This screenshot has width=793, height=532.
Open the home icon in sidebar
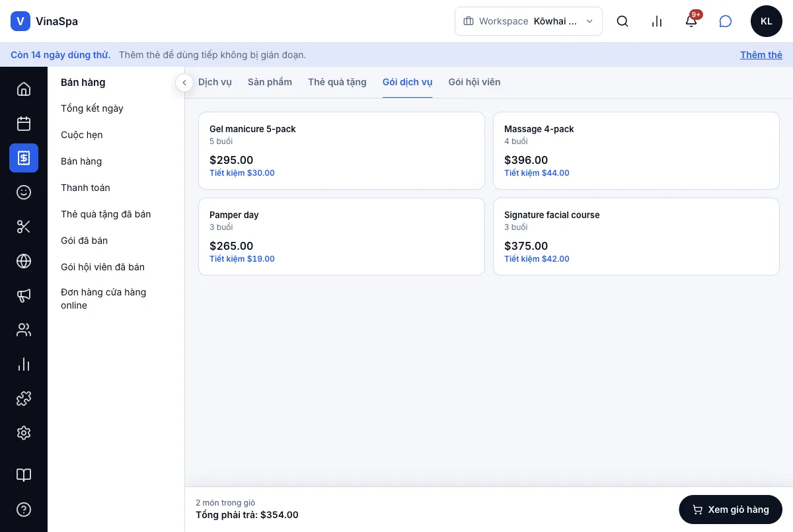point(24,89)
